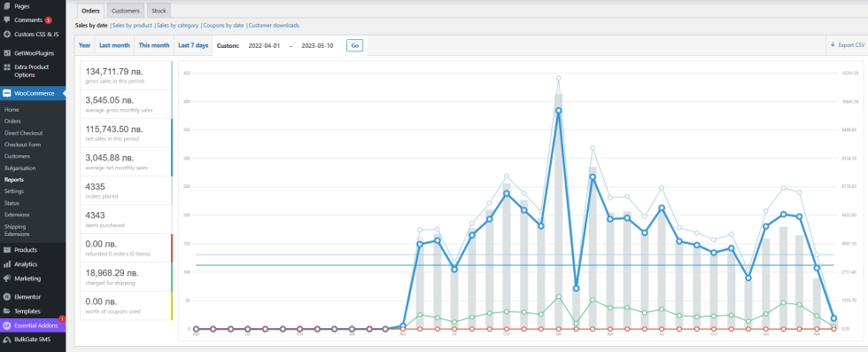This screenshot has height=352, width=868.
Task: Open Coupons by date report
Action: [x=223, y=26]
